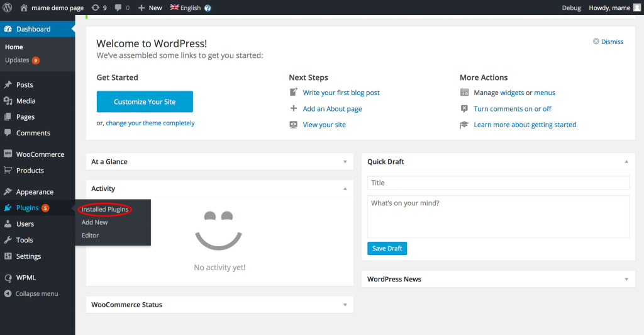Open the menus link
644x335 pixels.
pyautogui.click(x=545, y=93)
